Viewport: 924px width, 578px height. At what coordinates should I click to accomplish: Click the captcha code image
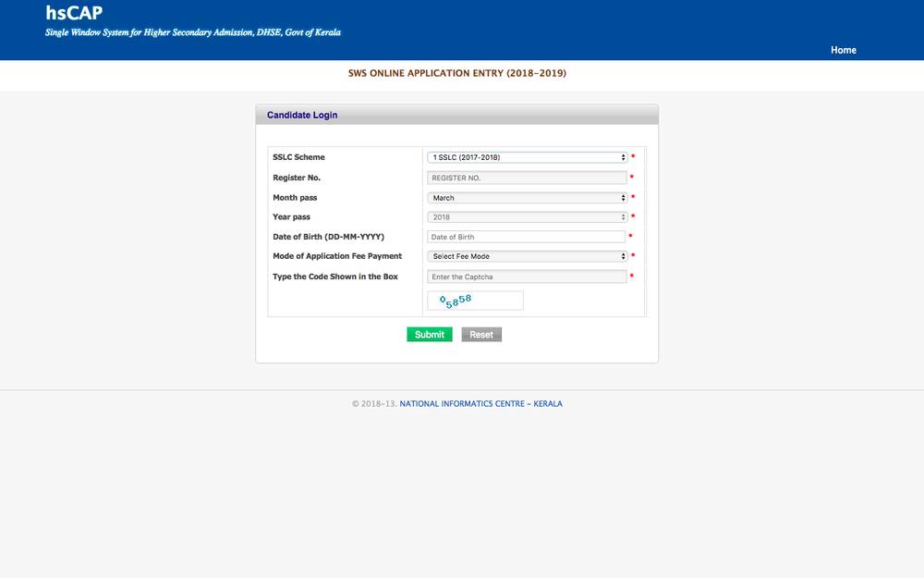474,299
